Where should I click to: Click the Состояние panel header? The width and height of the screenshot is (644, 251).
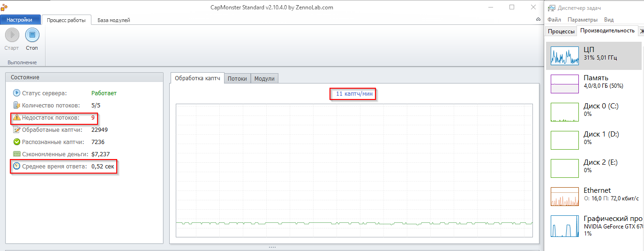(x=84, y=77)
